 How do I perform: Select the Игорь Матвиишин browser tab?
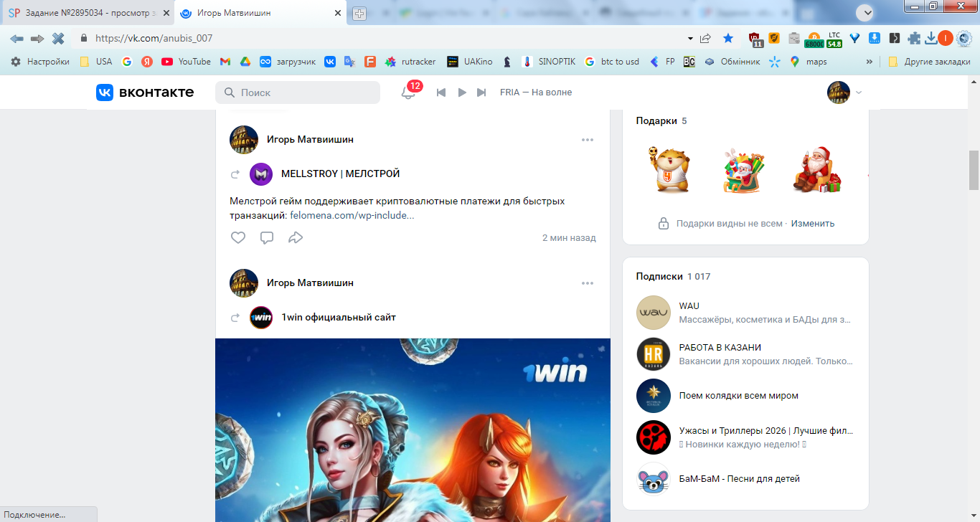(x=260, y=13)
